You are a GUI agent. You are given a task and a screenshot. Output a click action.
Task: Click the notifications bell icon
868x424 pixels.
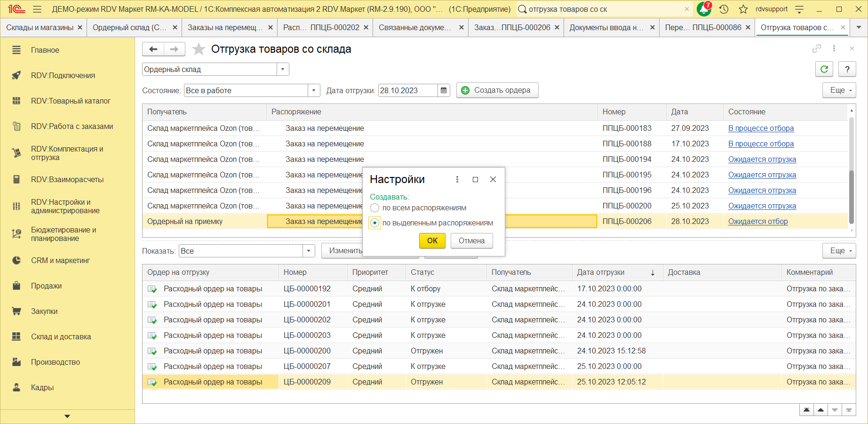[703, 9]
